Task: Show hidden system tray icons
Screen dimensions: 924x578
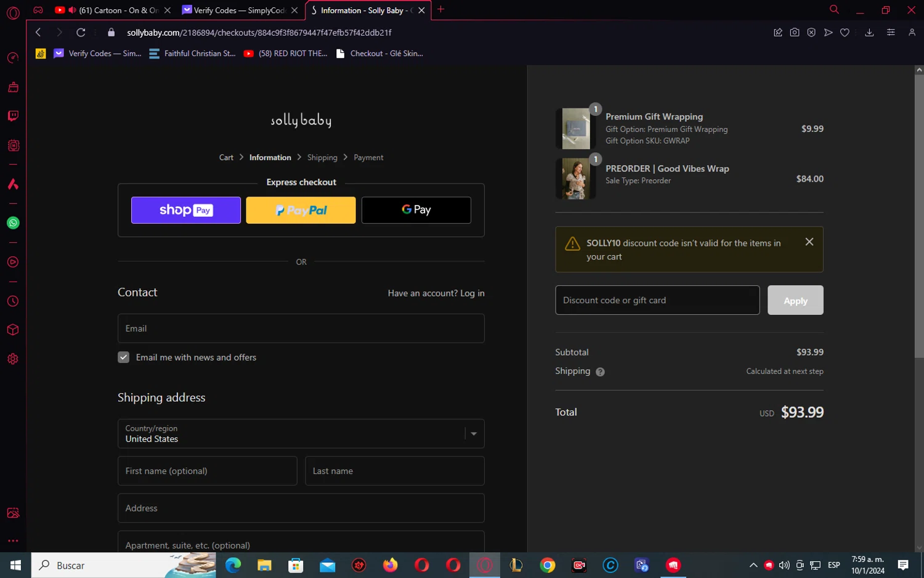Action: click(x=753, y=565)
